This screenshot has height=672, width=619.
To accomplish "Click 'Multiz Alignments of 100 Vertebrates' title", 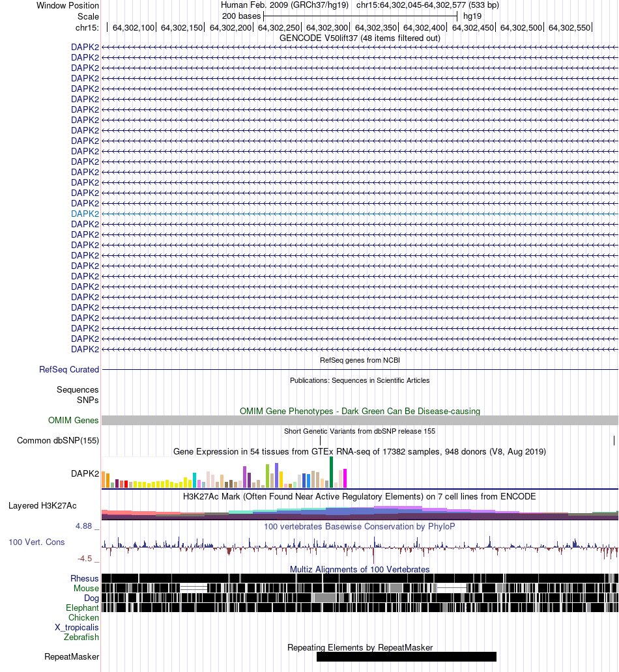I will click(360, 570).
